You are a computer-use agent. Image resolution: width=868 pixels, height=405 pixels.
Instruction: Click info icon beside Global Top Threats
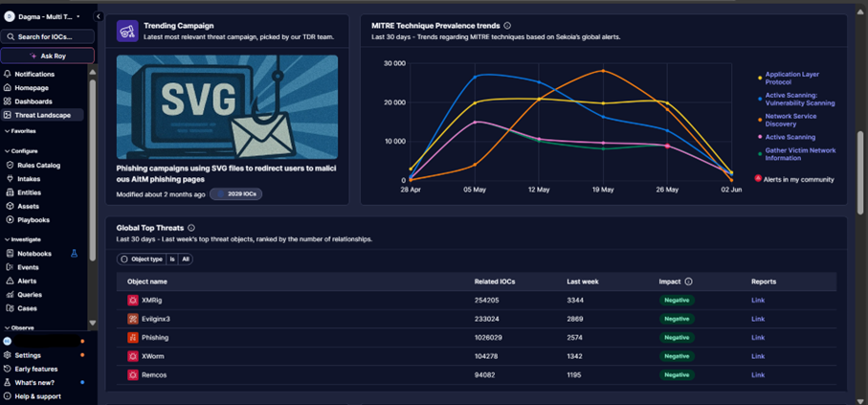191,228
